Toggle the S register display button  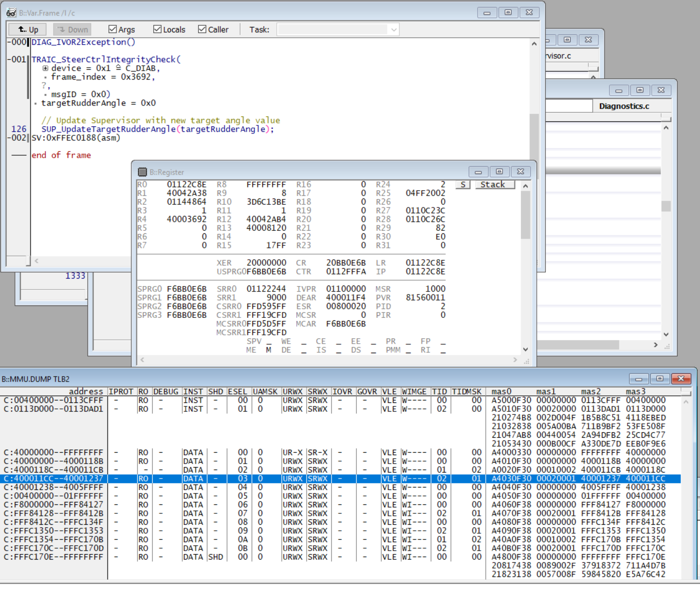(462, 184)
